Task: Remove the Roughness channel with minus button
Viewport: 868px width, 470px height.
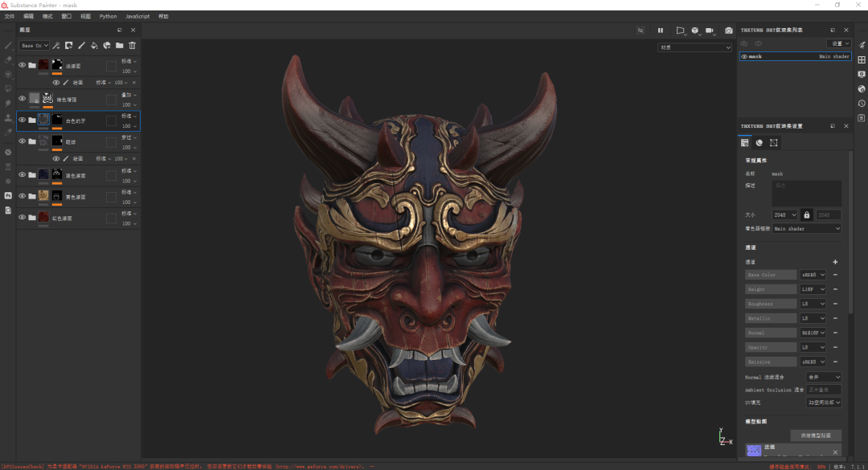Action: [835, 304]
